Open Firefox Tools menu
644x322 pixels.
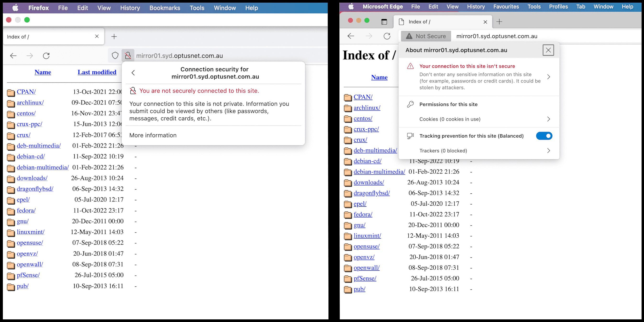tap(197, 8)
